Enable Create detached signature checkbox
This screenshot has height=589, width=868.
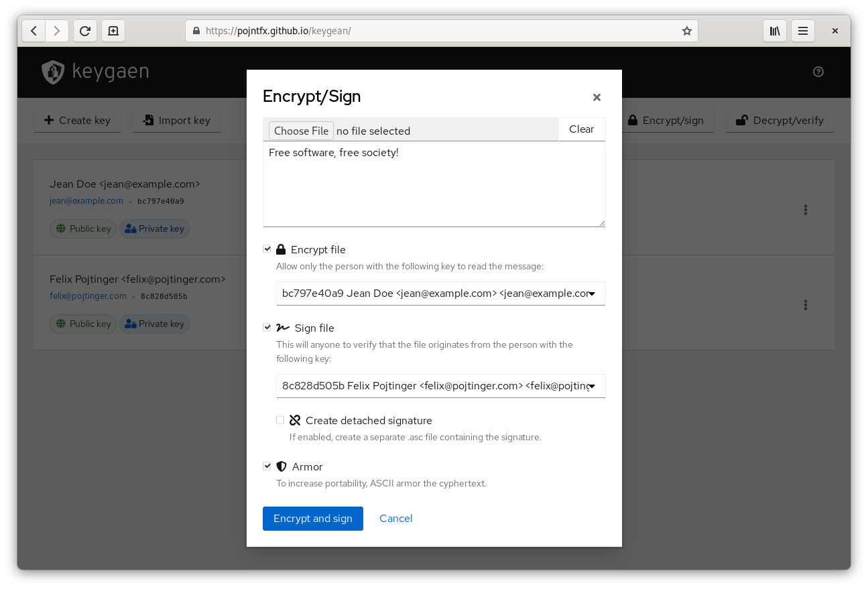click(280, 420)
